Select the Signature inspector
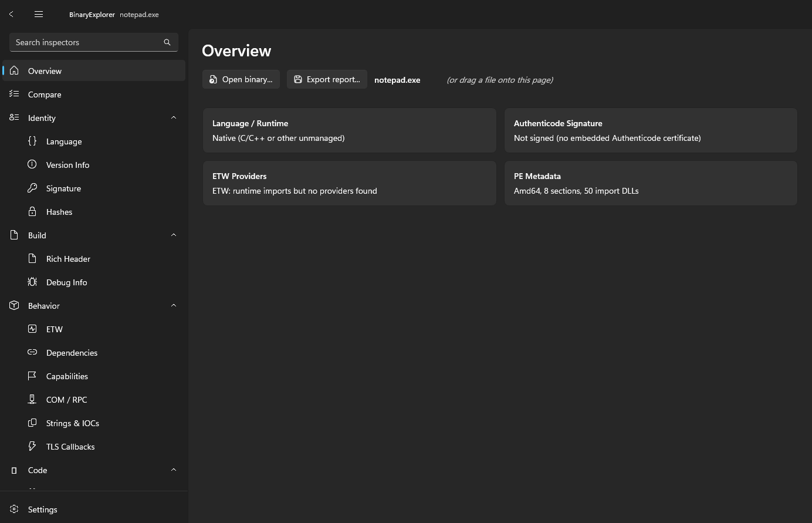Screen dimensions: 812x523 click(x=94, y=188)
